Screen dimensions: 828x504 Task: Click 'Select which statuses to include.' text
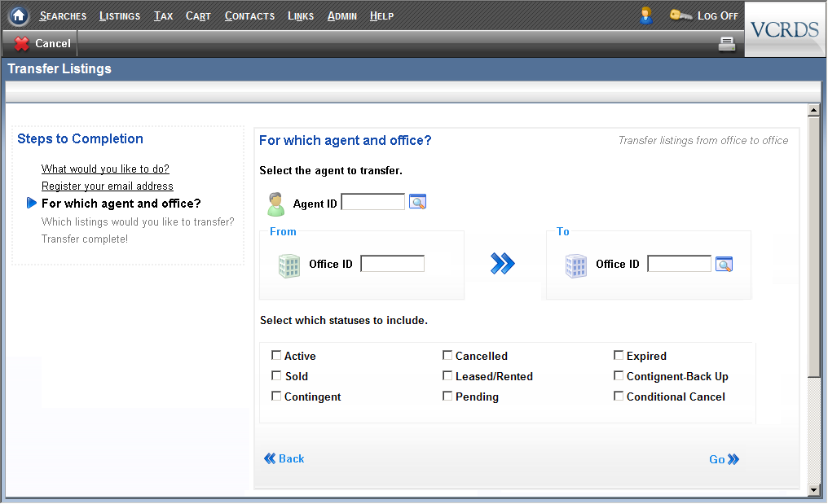tap(344, 320)
